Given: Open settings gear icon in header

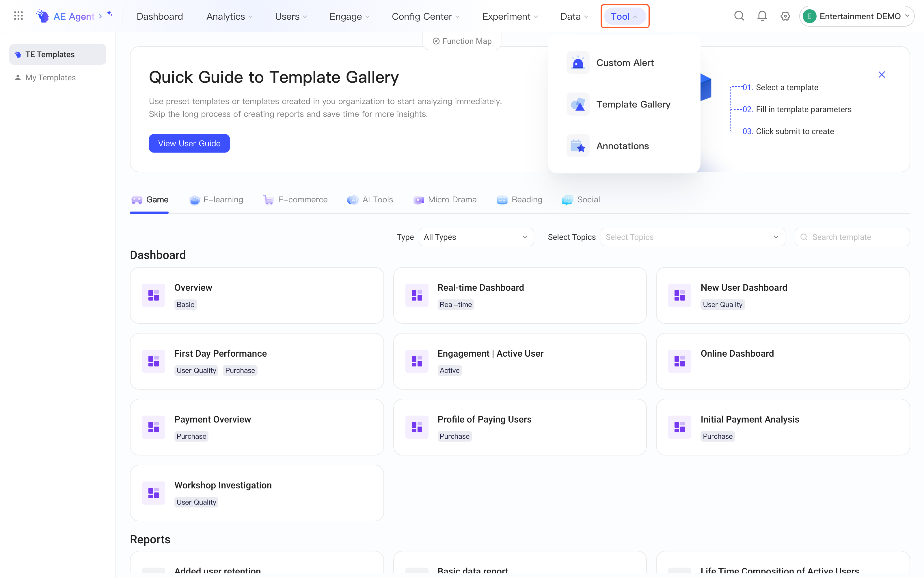Looking at the screenshot, I should pos(785,16).
